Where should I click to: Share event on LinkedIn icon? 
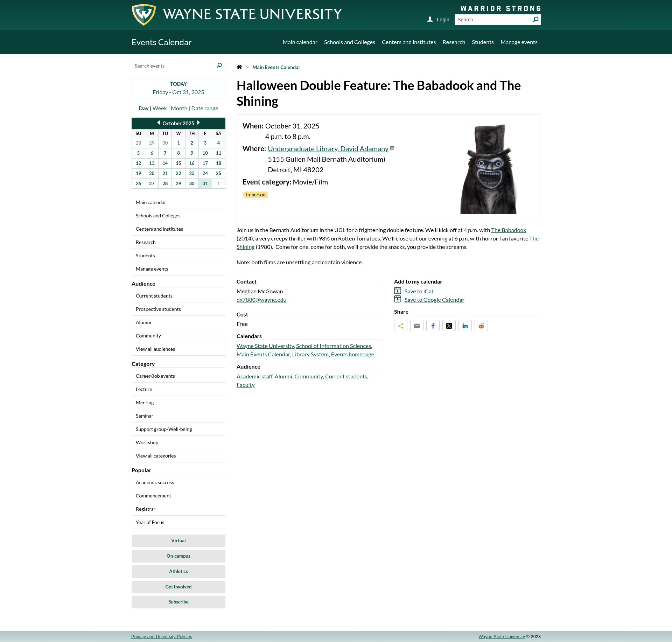[x=465, y=326]
